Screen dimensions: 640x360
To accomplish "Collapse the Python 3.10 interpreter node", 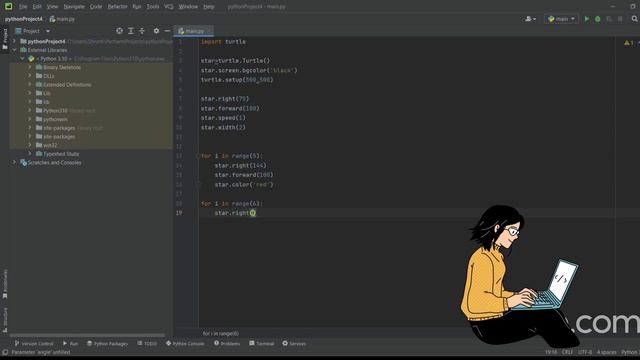I will point(22,59).
